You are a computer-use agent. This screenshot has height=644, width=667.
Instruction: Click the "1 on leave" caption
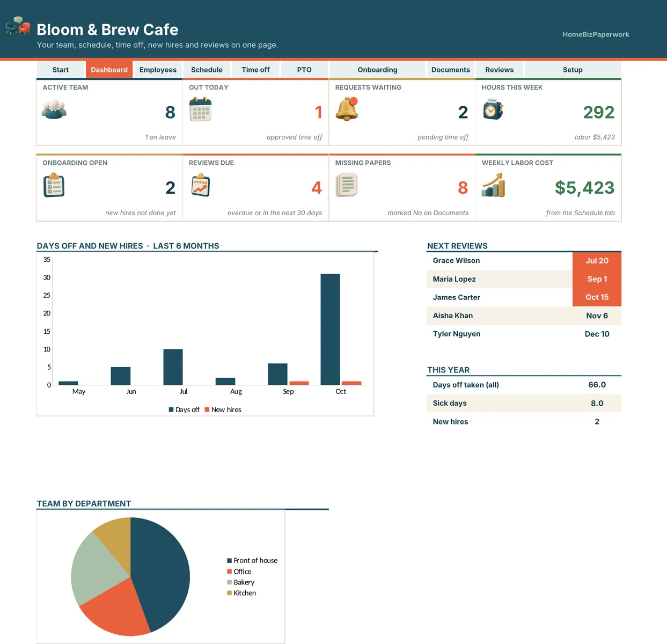coord(160,137)
